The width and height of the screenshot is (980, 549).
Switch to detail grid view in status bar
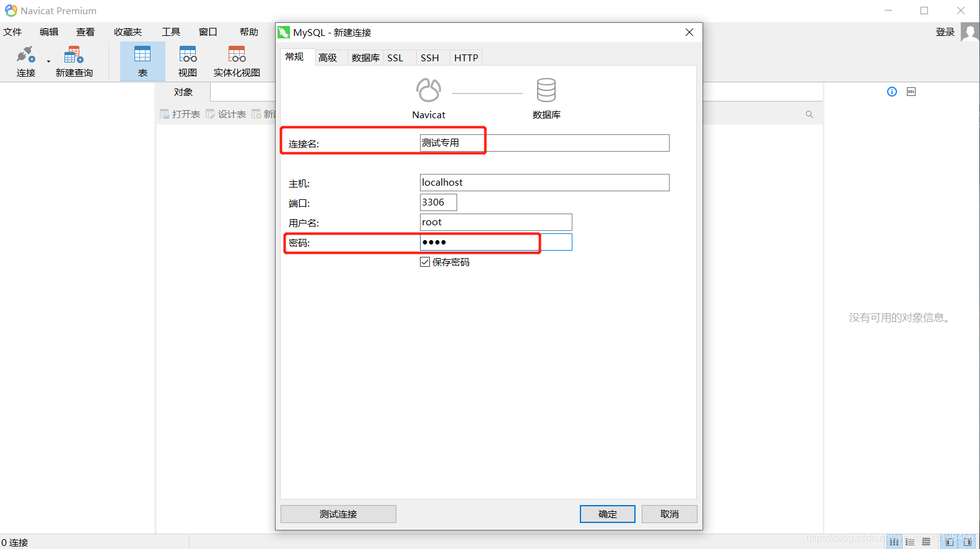(x=926, y=542)
